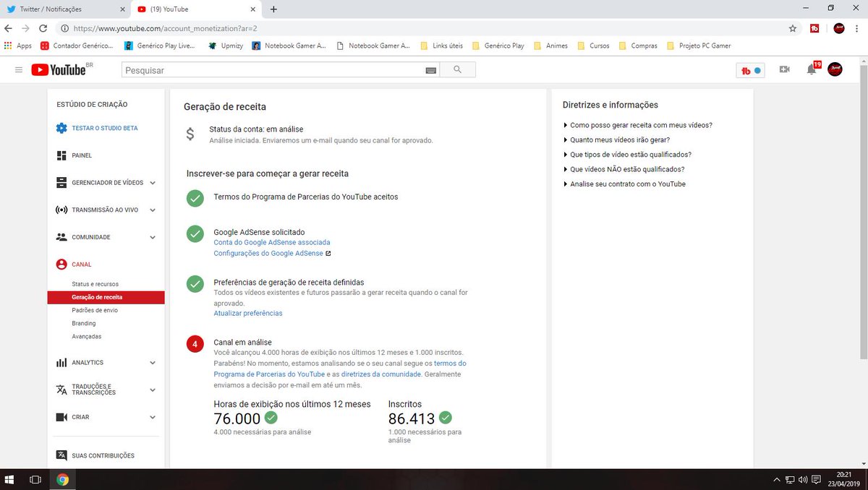Expand Traduções e Transcrições chevron

point(153,390)
